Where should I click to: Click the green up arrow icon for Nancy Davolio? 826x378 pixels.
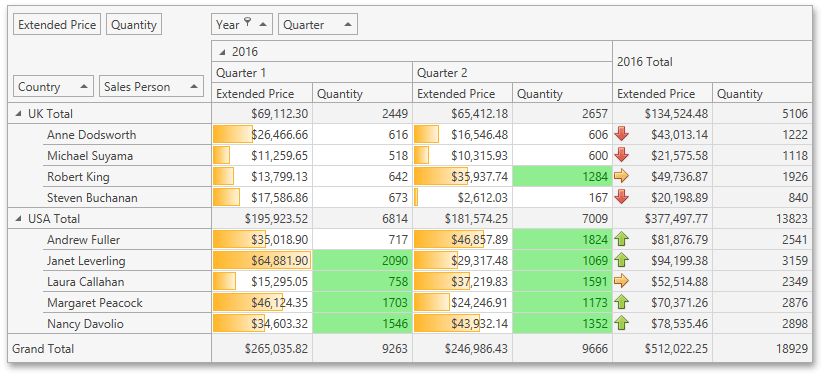tap(622, 323)
